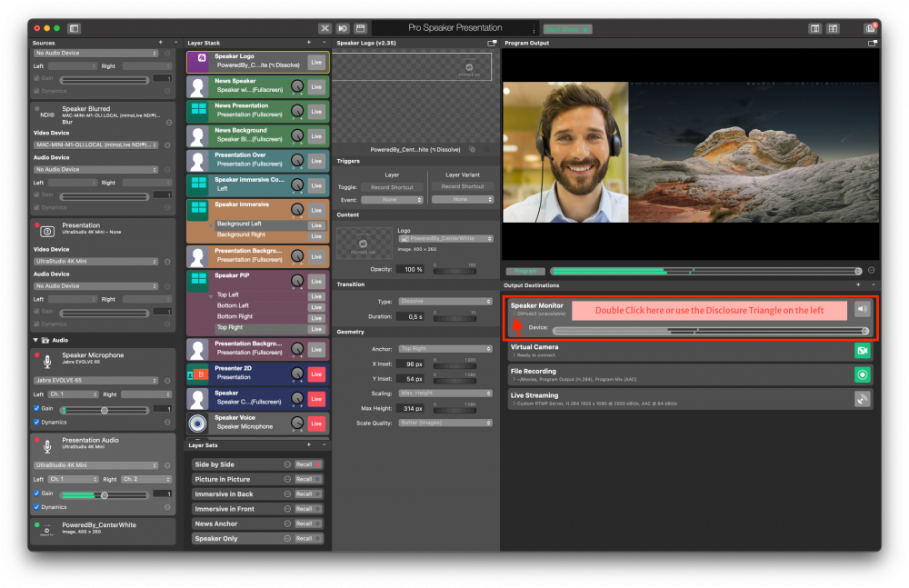
Task: Open the Scale Quality dropdown
Action: pos(445,423)
